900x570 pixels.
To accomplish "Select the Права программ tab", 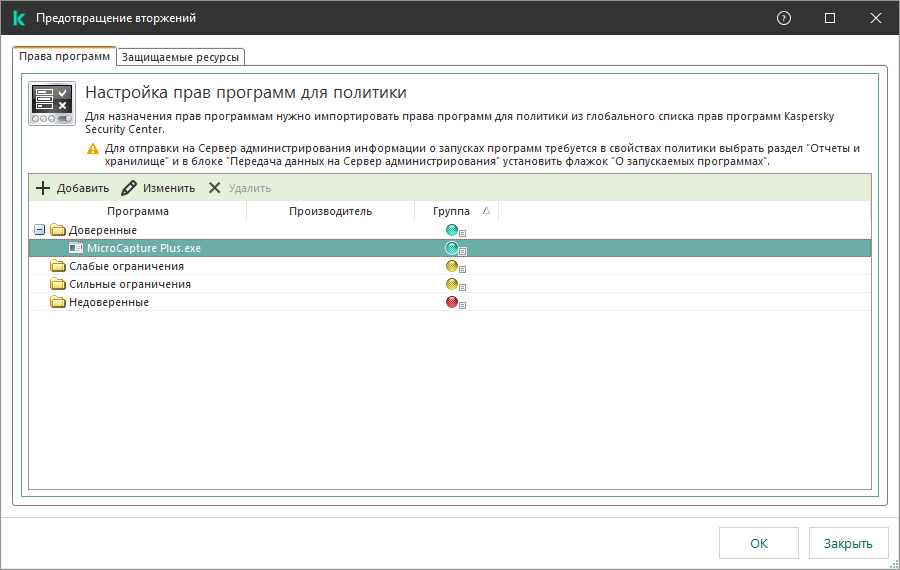I will tap(65, 56).
